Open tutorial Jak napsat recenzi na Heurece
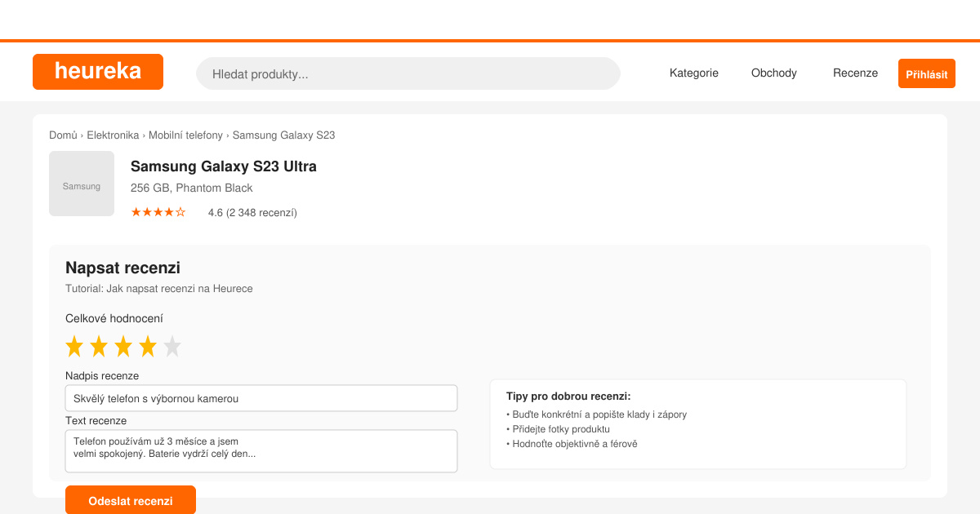The width and height of the screenshot is (980, 514). tap(159, 289)
